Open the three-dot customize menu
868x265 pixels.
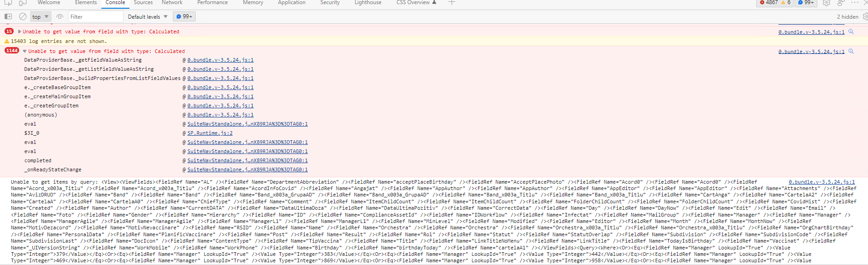(x=855, y=3)
